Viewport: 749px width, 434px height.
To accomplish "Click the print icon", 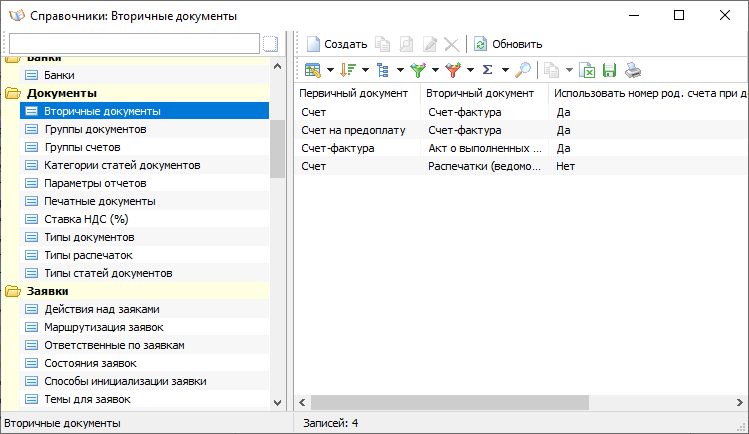I will point(633,70).
